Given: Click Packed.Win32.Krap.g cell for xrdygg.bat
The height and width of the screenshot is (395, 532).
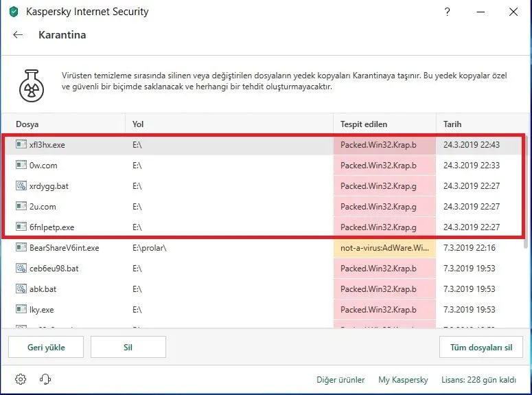Looking at the screenshot, I should pyautogui.click(x=384, y=185).
